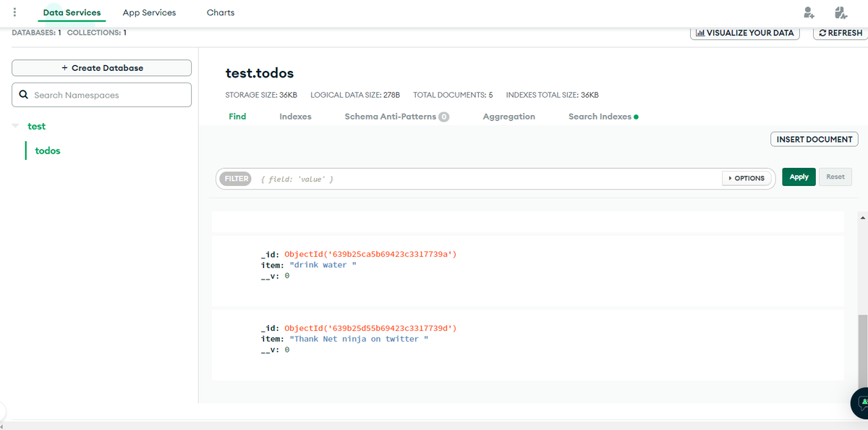Click the LOGICAL DATA SIZE: 278B stat

tap(355, 96)
